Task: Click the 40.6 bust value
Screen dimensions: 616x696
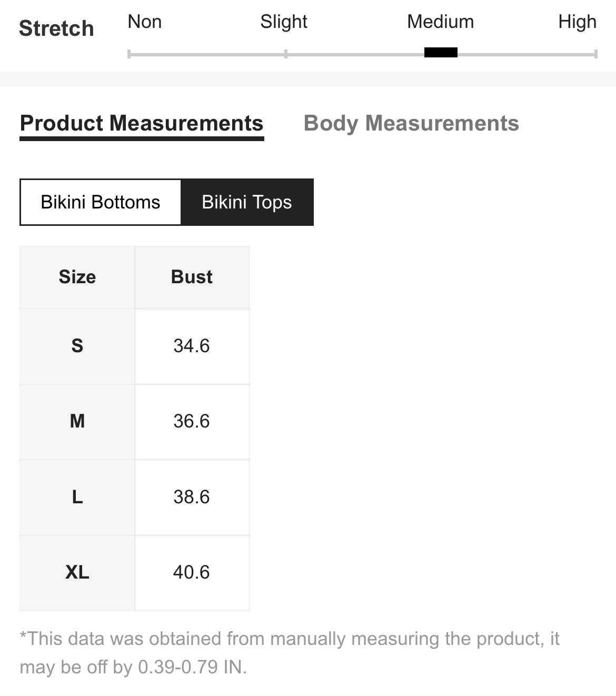Action: point(192,572)
